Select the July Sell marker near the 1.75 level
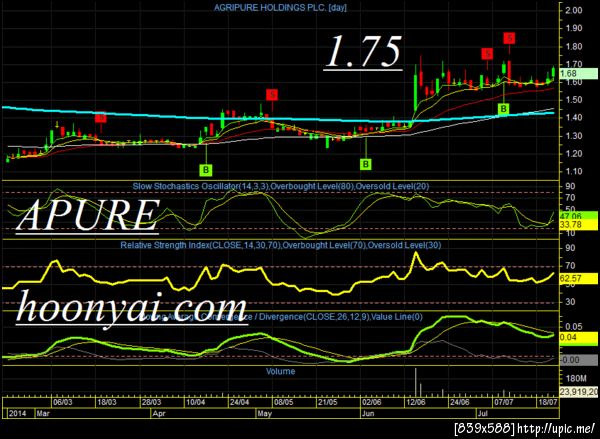This screenshot has height=439, width=600. (x=487, y=54)
